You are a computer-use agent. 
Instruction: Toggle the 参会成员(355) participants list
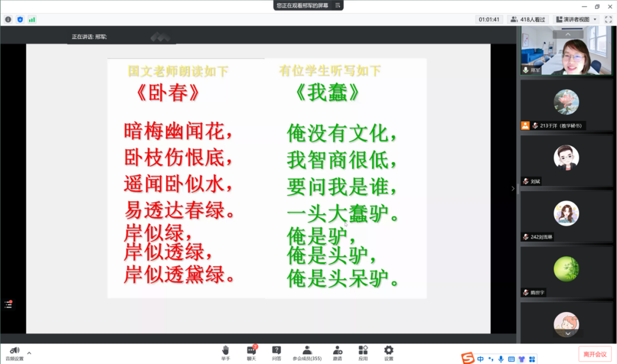307,353
